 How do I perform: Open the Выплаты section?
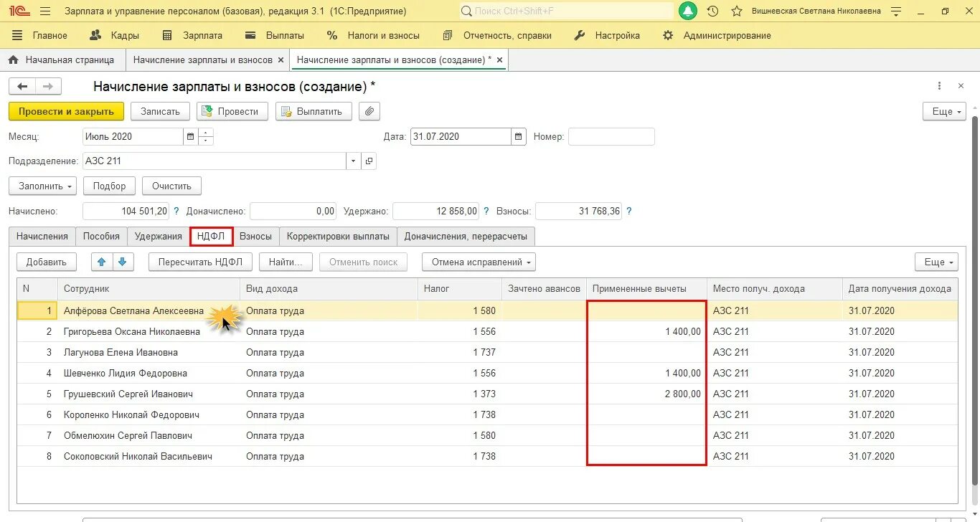pyautogui.click(x=274, y=35)
